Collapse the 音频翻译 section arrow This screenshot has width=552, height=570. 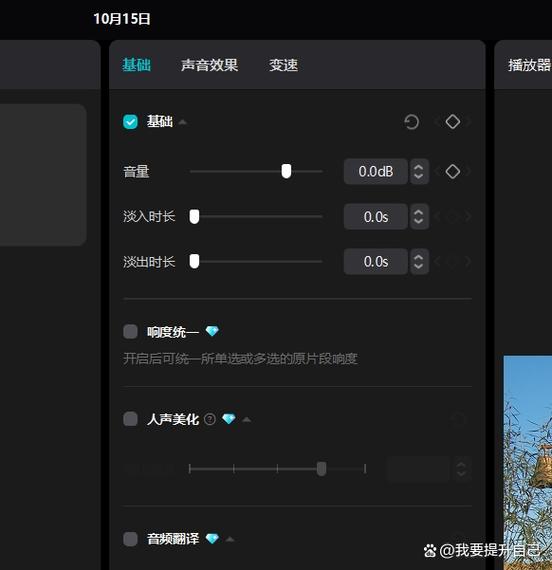pyautogui.click(x=230, y=539)
